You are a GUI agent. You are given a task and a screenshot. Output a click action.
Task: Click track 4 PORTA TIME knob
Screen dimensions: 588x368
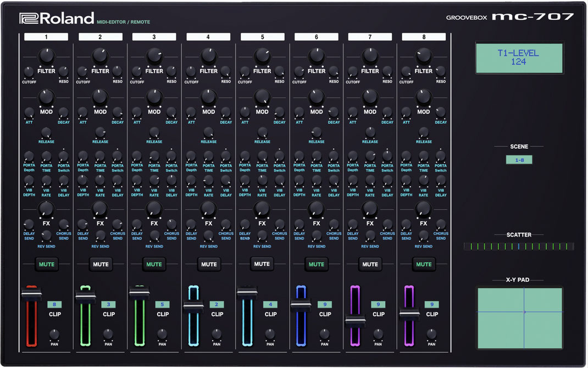coord(208,156)
